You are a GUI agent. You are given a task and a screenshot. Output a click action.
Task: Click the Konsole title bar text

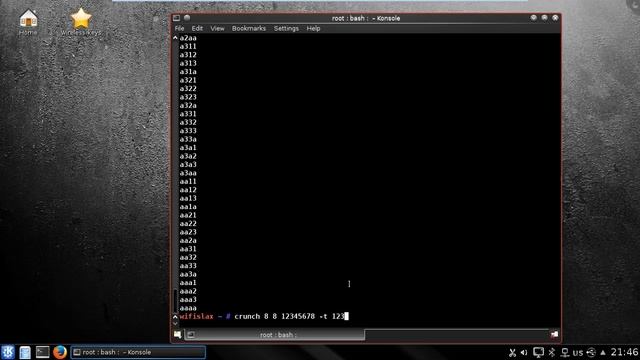(366, 18)
